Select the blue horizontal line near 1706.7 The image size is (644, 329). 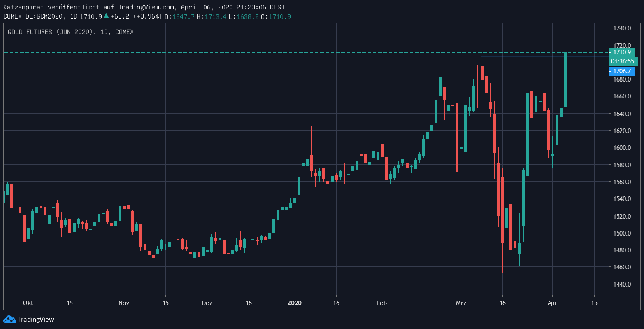(x=545, y=56)
